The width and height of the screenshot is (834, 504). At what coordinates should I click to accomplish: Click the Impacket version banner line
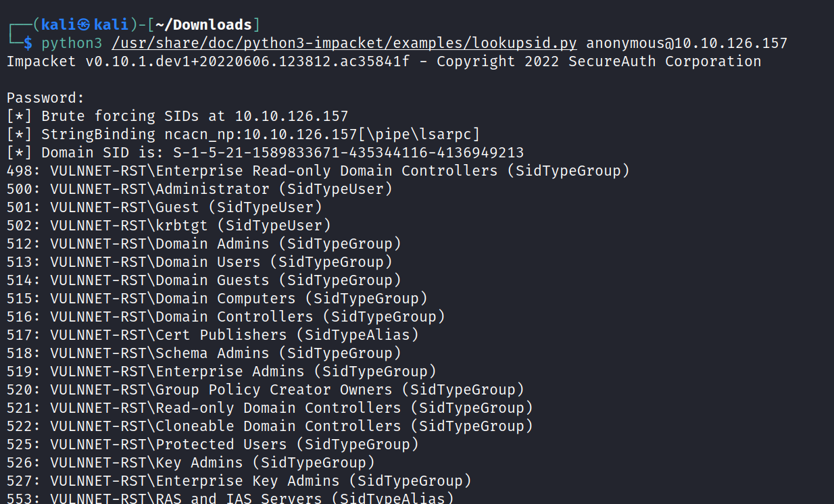pyautogui.click(x=383, y=61)
